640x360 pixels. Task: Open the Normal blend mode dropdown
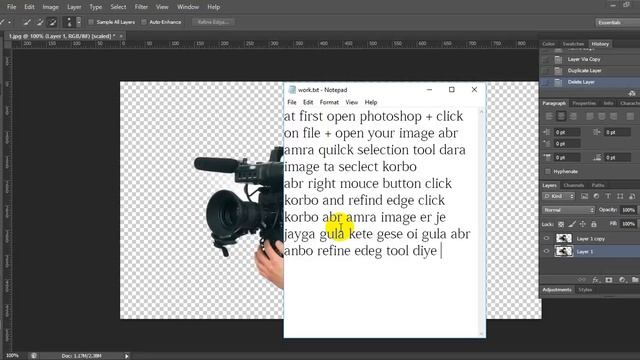point(569,210)
